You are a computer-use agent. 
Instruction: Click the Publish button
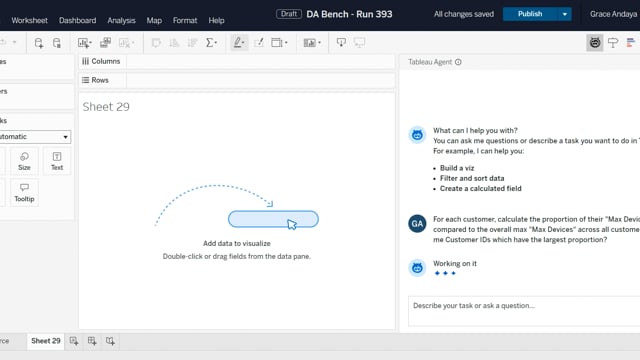[530, 14]
